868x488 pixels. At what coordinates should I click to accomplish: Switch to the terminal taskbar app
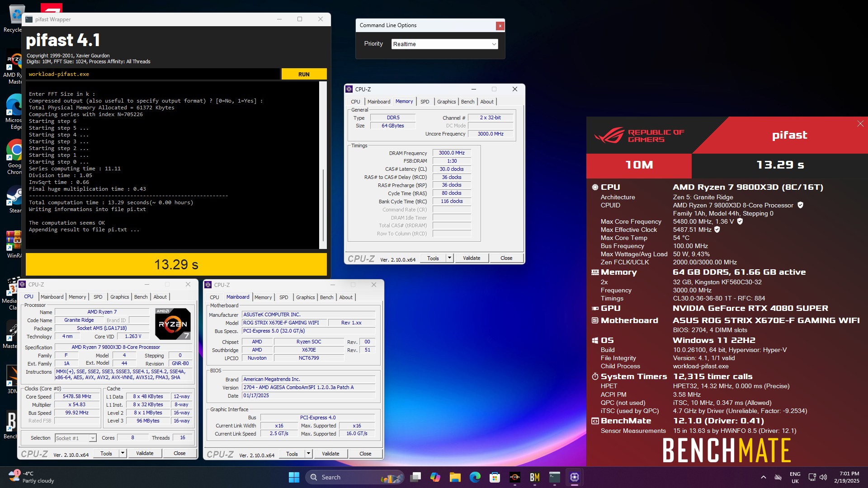tap(555, 477)
